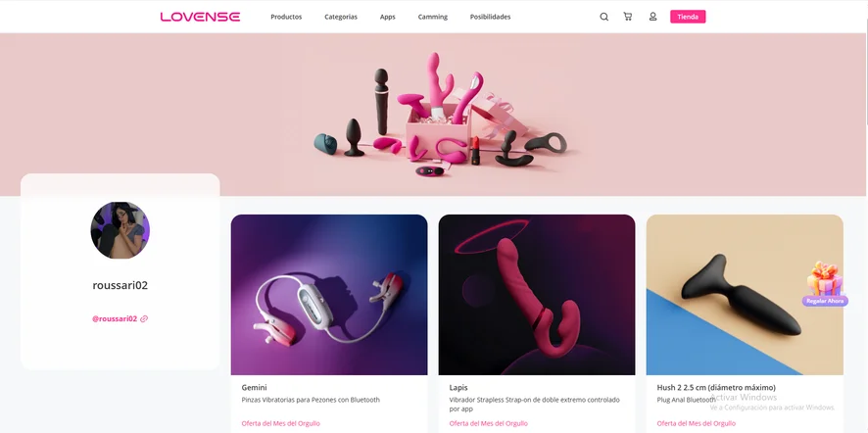Open the Camming menu
The height and width of the screenshot is (433, 868).
click(x=433, y=17)
